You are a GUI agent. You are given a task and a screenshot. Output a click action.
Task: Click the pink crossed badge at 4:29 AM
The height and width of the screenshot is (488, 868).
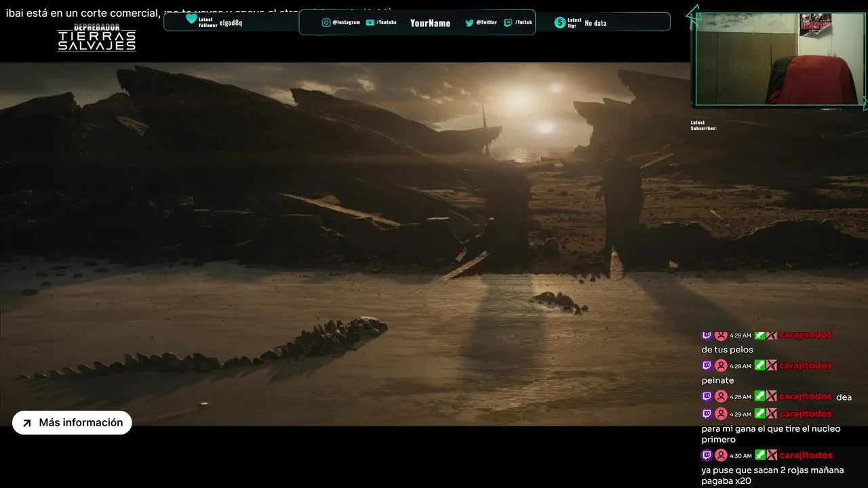click(x=772, y=414)
